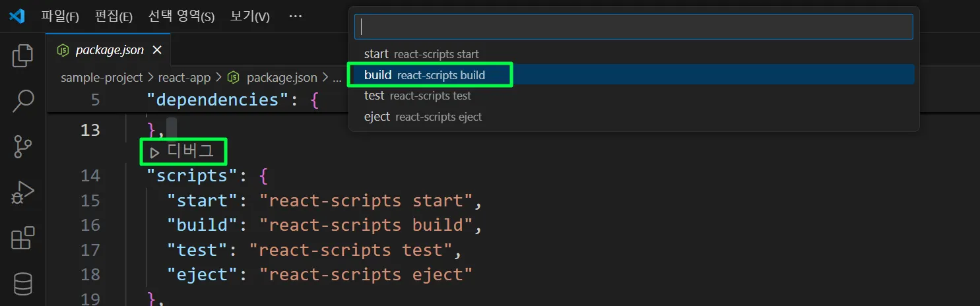Open the 보기(V) menu
Screen dimensions: 980x306
pyautogui.click(x=250, y=16)
